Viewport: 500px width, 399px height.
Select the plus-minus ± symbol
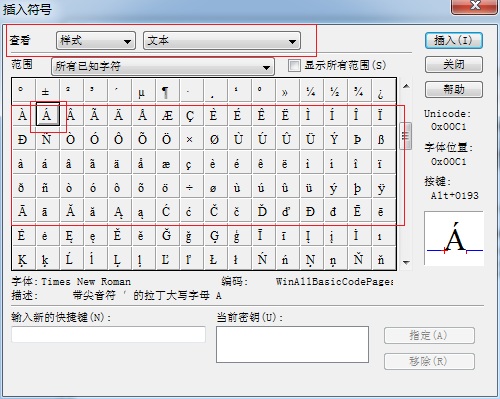(x=47, y=90)
